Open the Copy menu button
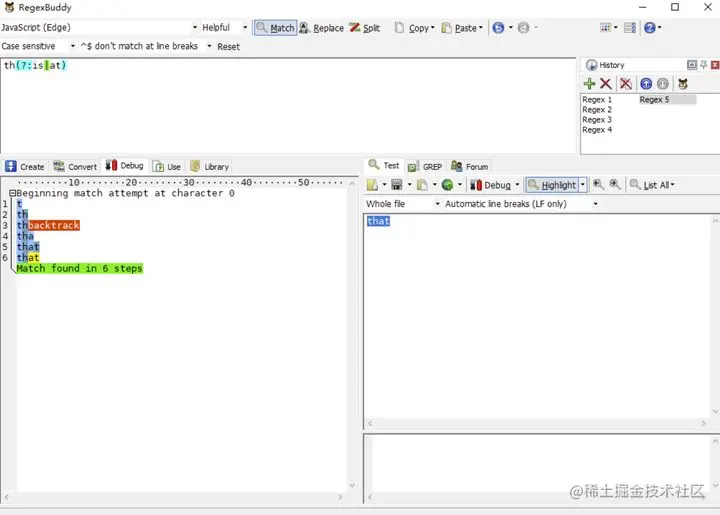 (414, 28)
